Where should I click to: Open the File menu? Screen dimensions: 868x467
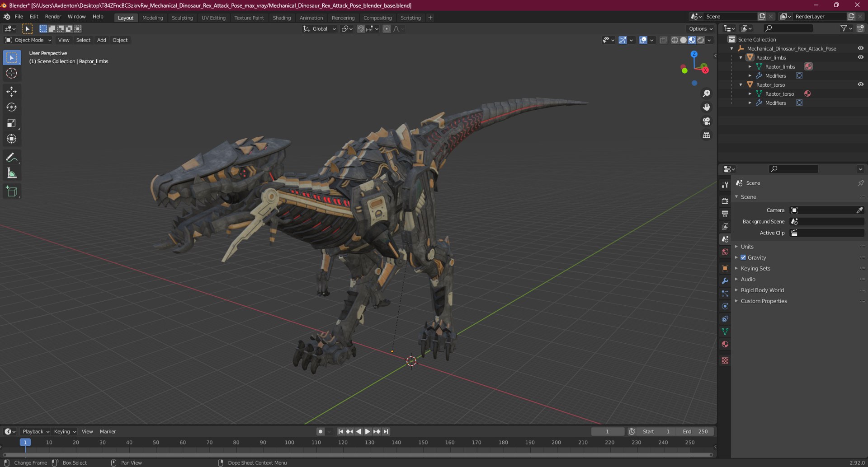pyautogui.click(x=19, y=17)
